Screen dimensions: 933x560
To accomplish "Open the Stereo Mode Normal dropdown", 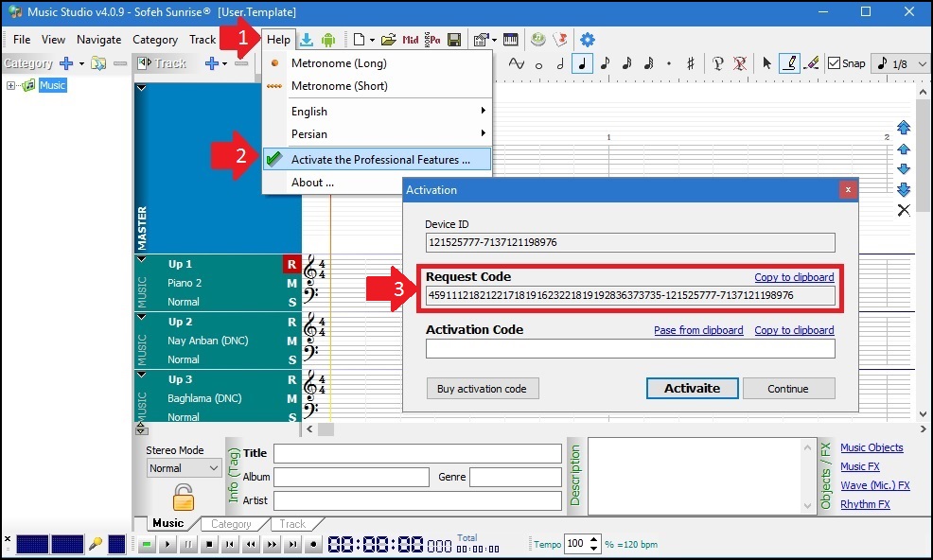I will 184,468.
